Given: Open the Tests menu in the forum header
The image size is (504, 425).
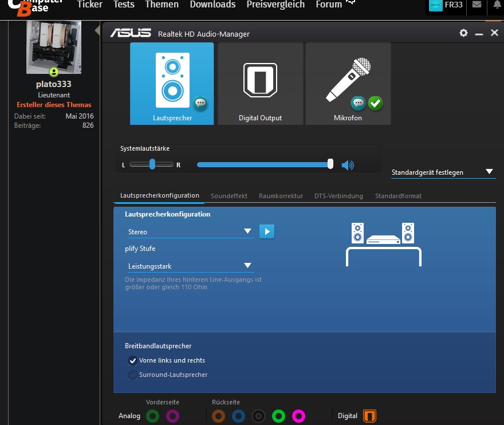Looking at the screenshot, I should click(124, 5).
